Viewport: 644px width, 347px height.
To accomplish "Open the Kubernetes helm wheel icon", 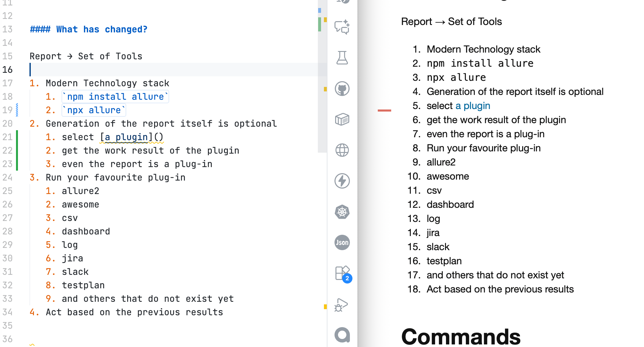I will point(342,212).
